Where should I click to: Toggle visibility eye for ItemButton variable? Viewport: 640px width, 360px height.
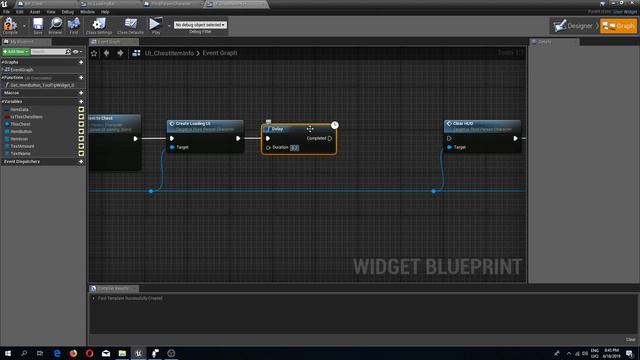(x=81, y=131)
